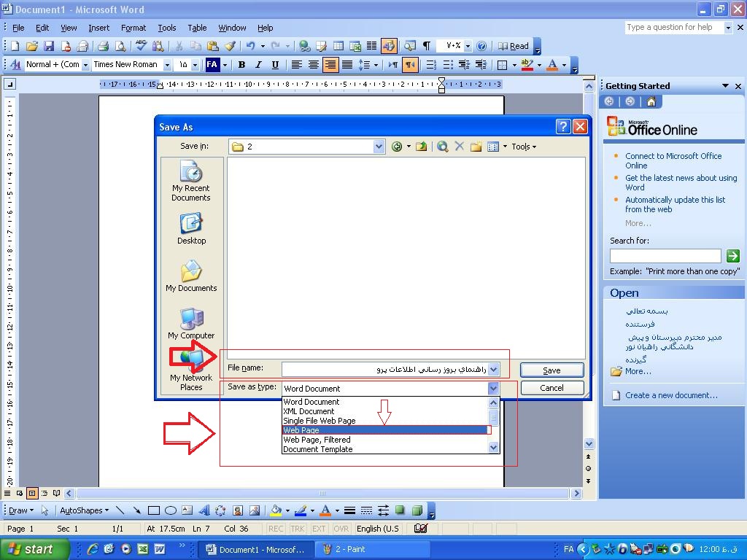Open the Save in folder dropdown
This screenshot has width=747, height=560.
(379, 147)
